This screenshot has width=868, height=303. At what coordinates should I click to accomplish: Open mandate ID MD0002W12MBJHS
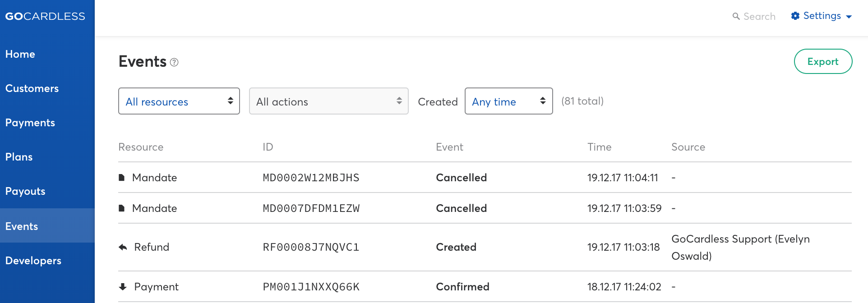pos(311,178)
